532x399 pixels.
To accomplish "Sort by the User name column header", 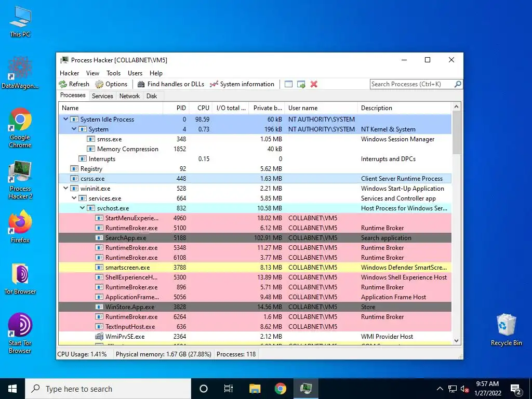I will click(321, 108).
